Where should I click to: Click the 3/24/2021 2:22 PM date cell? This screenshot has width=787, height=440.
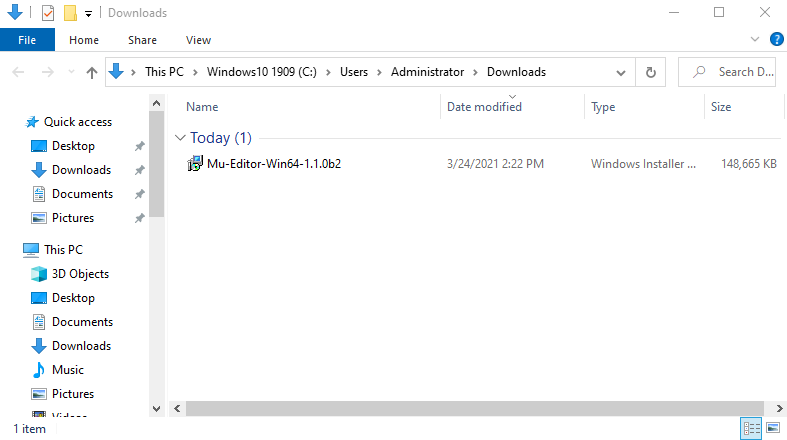(x=495, y=164)
